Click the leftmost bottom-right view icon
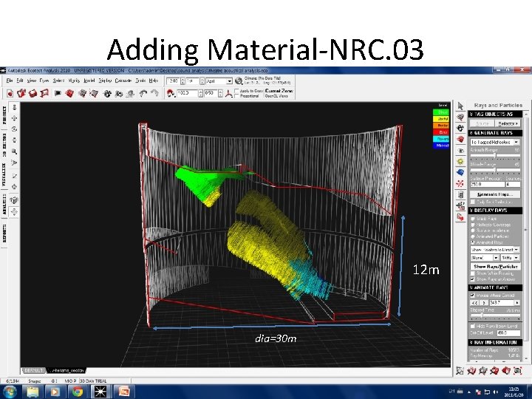532x399 pixels. point(460,370)
